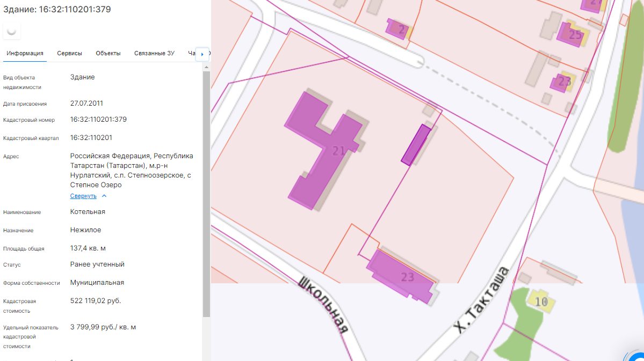Click the Форма собственности label
The width and height of the screenshot is (644, 361).
coord(32,283)
